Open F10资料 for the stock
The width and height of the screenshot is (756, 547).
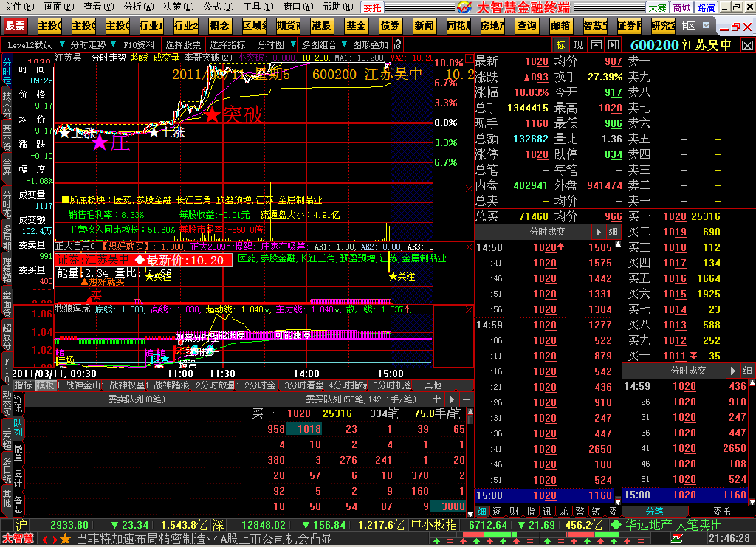(139, 45)
